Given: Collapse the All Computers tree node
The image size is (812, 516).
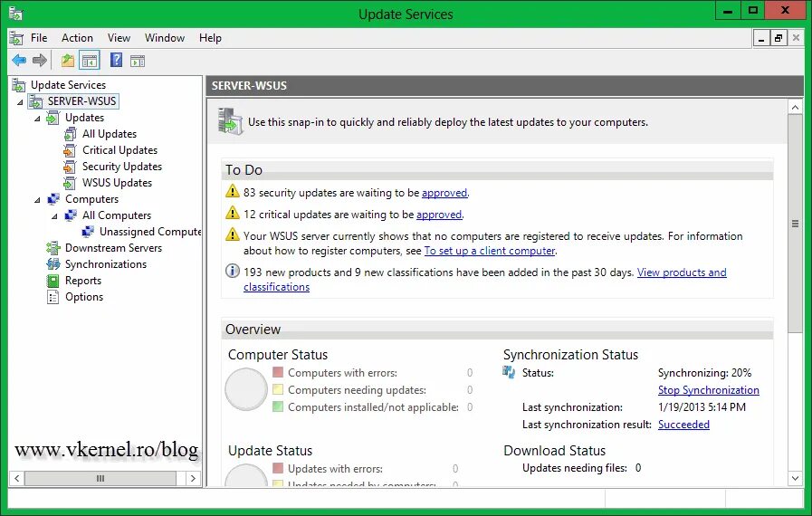Looking at the screenshot, I should 54,216.
